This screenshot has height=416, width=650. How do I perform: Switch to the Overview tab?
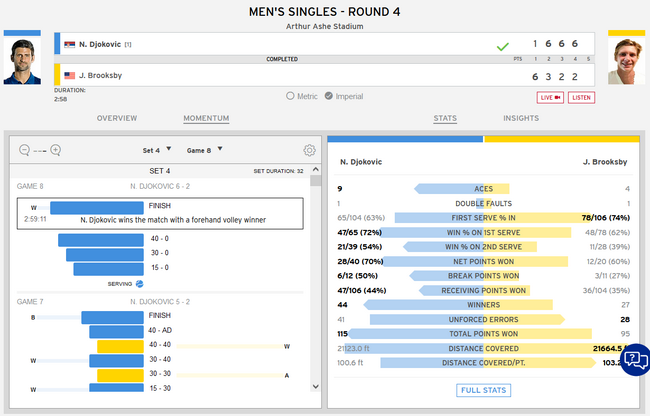click(x=117, y=118)
